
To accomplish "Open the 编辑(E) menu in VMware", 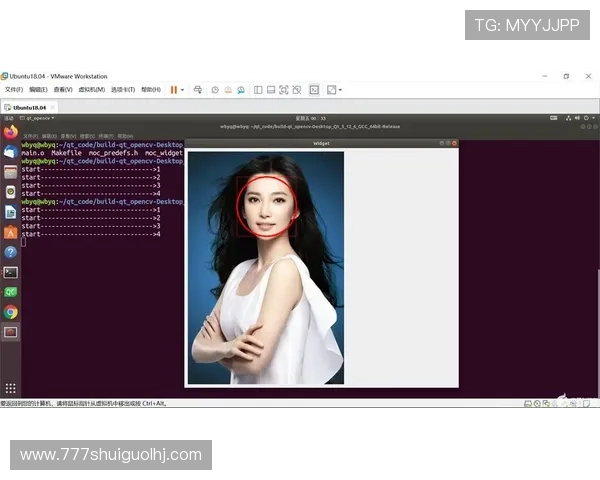I will tap(38, 90).
